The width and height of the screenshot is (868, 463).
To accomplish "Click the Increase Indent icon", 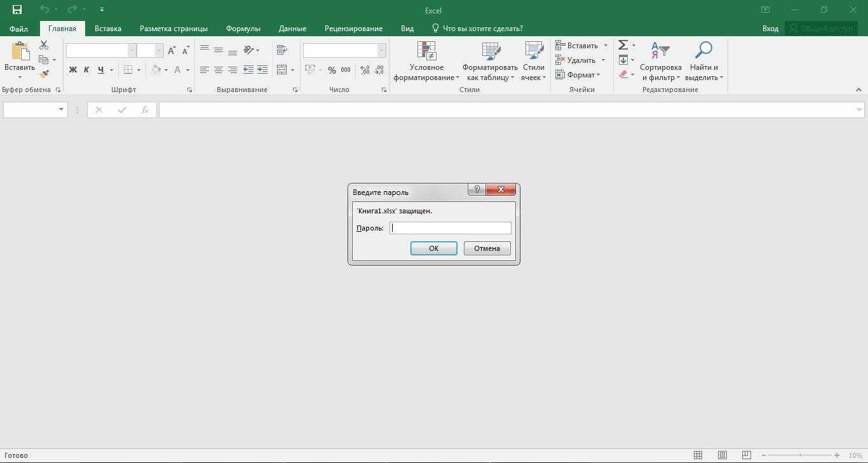I will [x=262, y=70].
